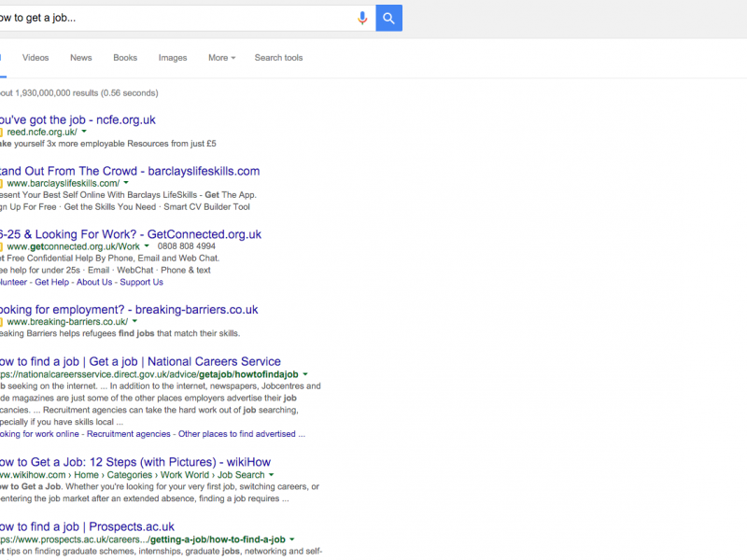Viewport: 747px width, 560px height.
Task: Expand arrow after wikiHow Job Search breadcrumb
Action: coord(272,475)
